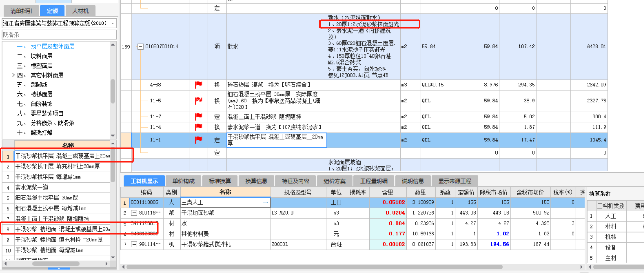Click the red flag on row 11-7
Viewport: 644px width, 273px height.
coord(199,117)
